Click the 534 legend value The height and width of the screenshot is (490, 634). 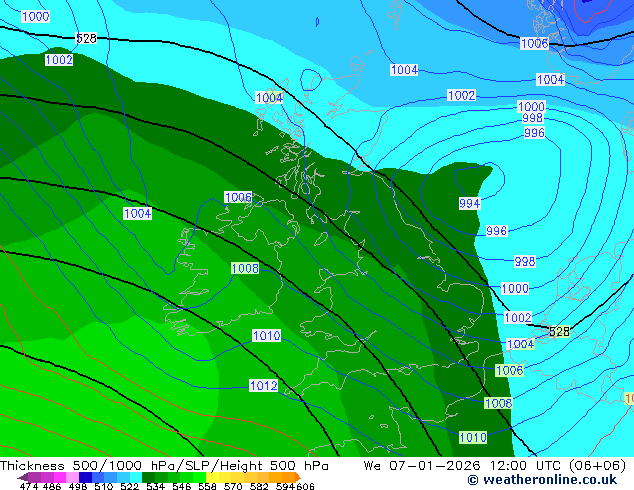pos(155,486)
